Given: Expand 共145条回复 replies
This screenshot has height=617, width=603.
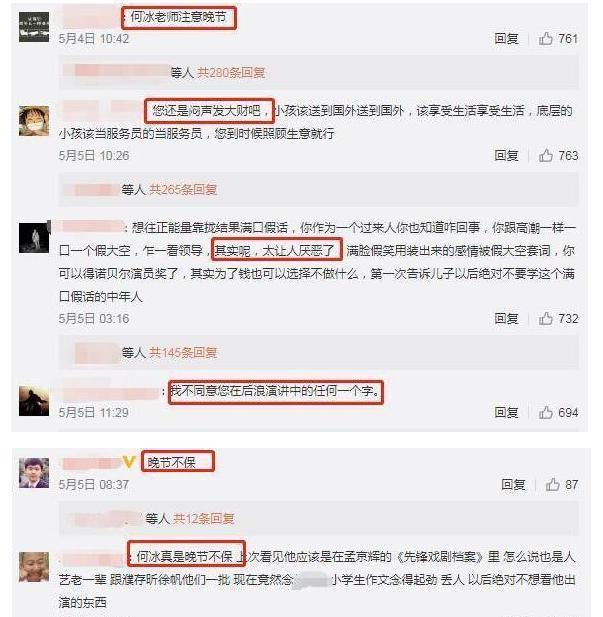Looking at the screenshot, I should 183,353.
